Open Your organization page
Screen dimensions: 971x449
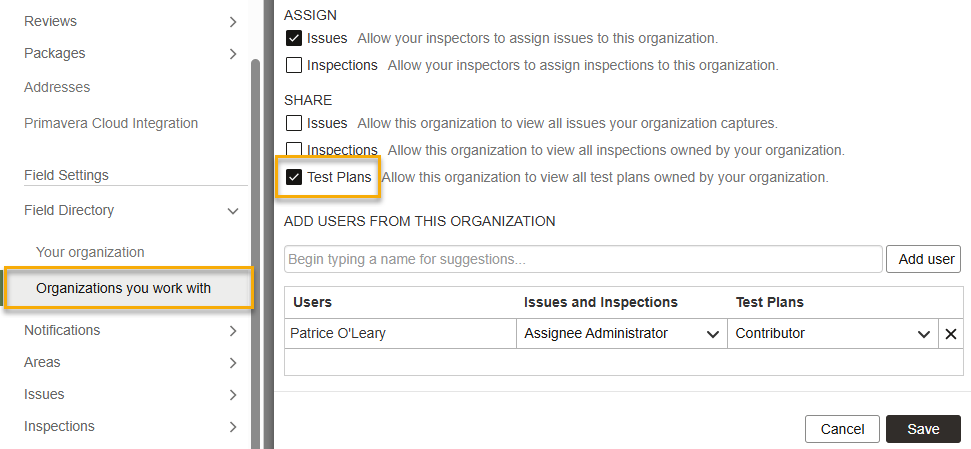tap(90, 252)
